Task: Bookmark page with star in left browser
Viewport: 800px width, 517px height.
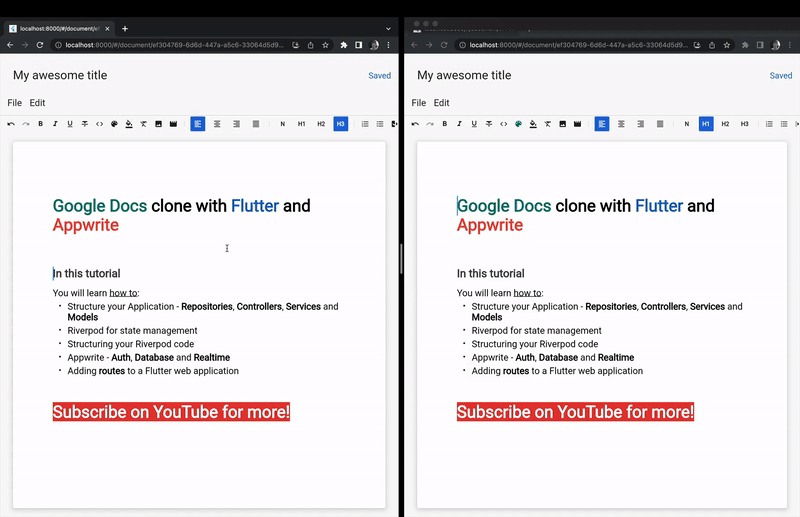Action: click(x=325, y=45)
